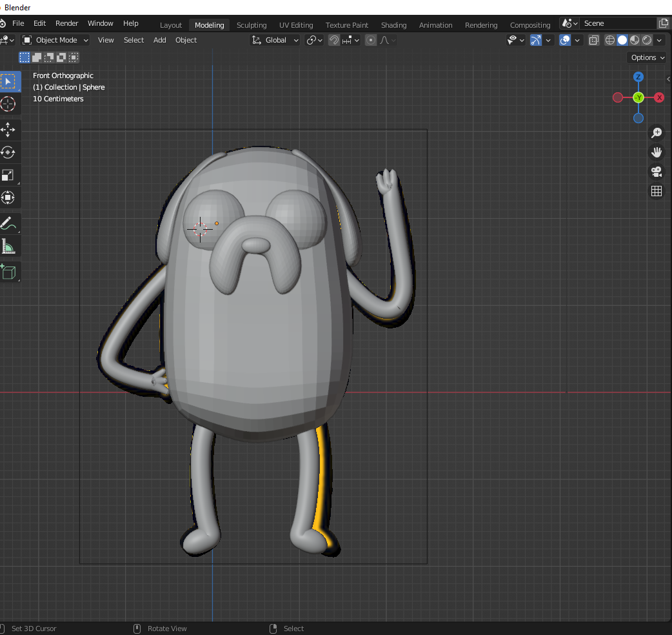Open the pivot point dropdown

coord(314,40)
